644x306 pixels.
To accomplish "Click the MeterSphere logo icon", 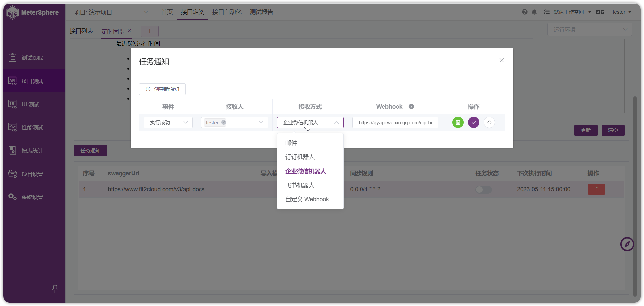I will tap(13, 12).
